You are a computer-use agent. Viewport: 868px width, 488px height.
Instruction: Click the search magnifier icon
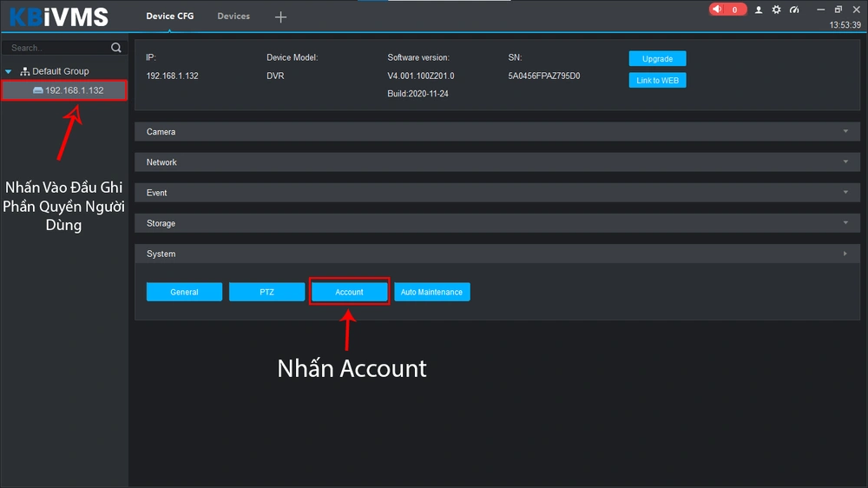click(115, 48)
